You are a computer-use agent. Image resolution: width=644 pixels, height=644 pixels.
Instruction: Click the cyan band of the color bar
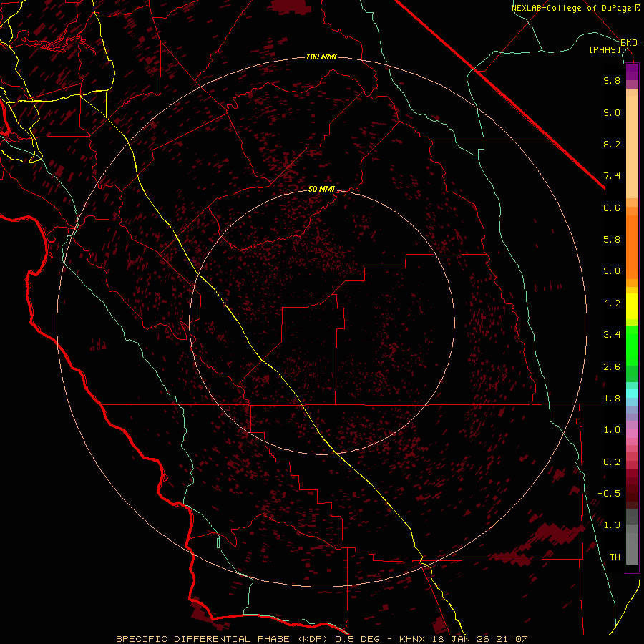pyautogui.click(x=632, y=394)
